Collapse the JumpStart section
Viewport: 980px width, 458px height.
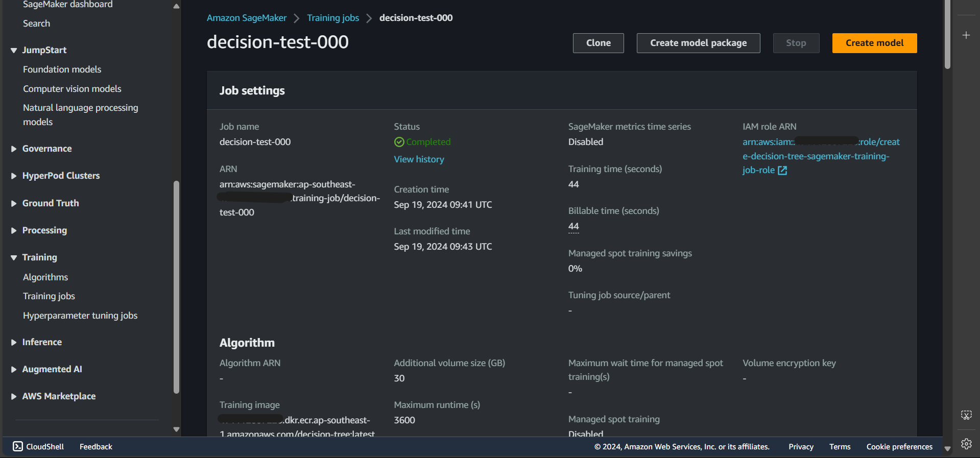(14, 50)
